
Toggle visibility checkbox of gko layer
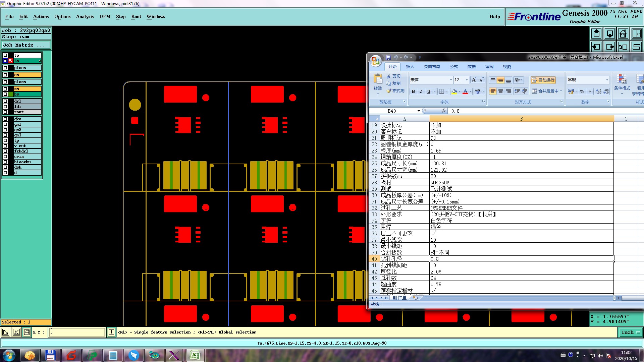5,119
